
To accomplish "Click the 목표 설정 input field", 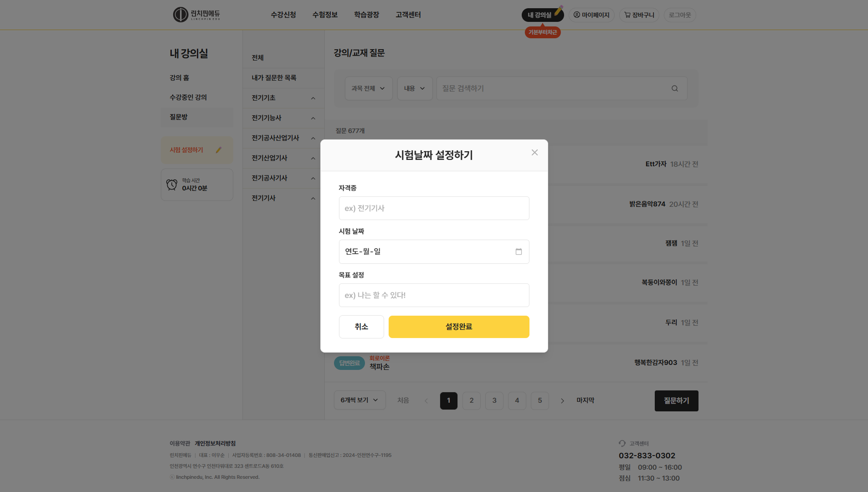I will [434, 295].
